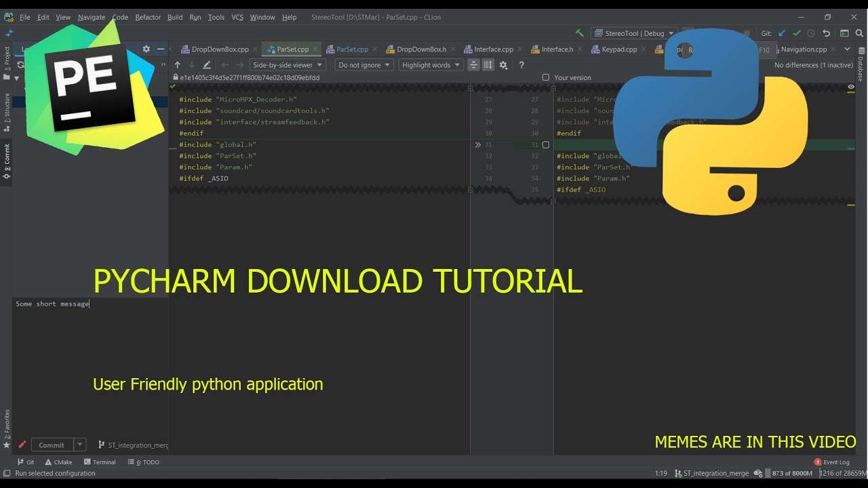Viewport: 868px width, 488px height.
Task: Open diff settings gear icon
Action: (x=503, y=65)
